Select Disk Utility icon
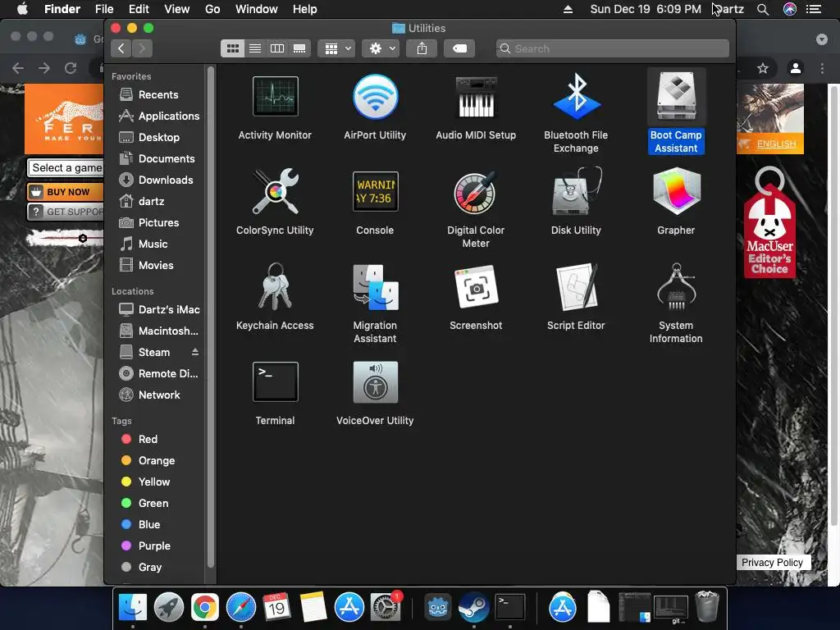 576,192
